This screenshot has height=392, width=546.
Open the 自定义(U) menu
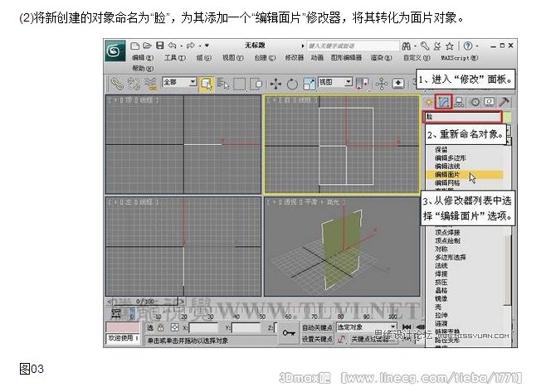pos(417,58)
